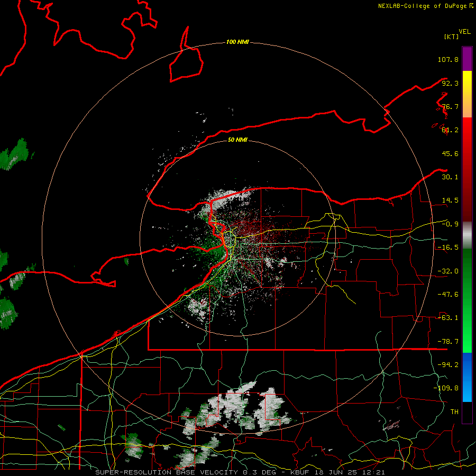Viewport: 476px width, 476px height.
Task: Click the 45.6 legend value
Action: 450,153
